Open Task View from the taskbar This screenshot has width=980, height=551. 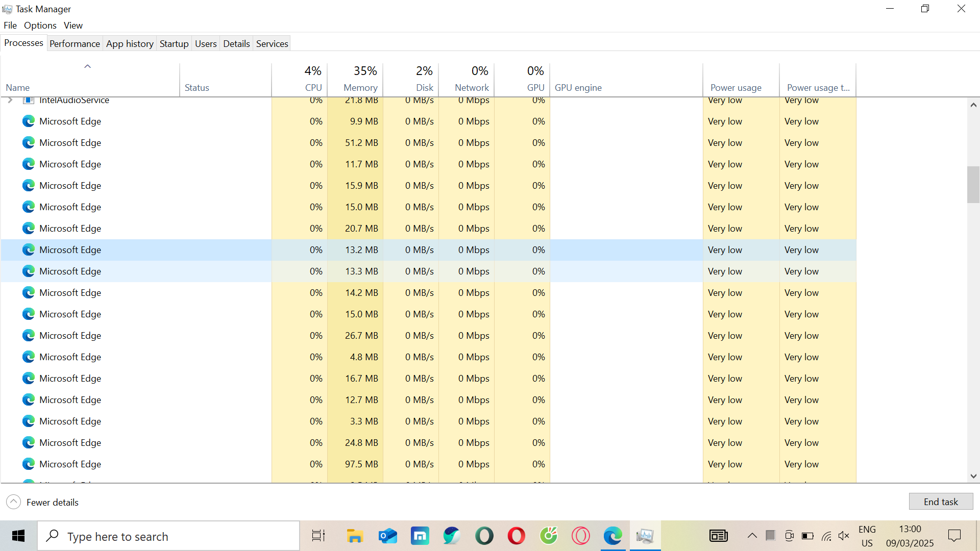(318, 536)
